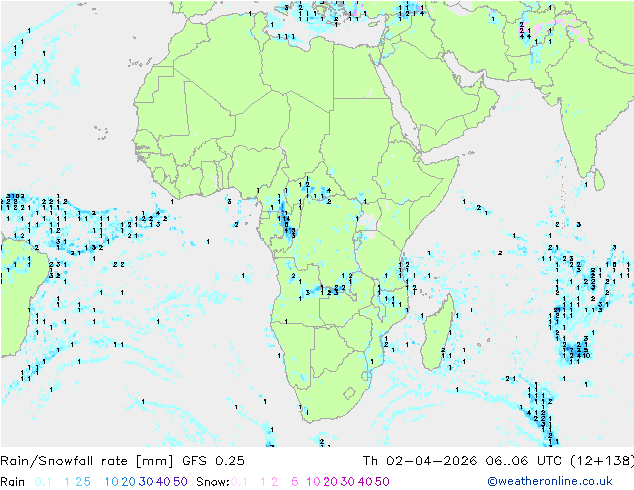The width and height of the screenshot is (634, 490).
Task: Click the 'Rain' legend label
Action: [x=13, y=482]
